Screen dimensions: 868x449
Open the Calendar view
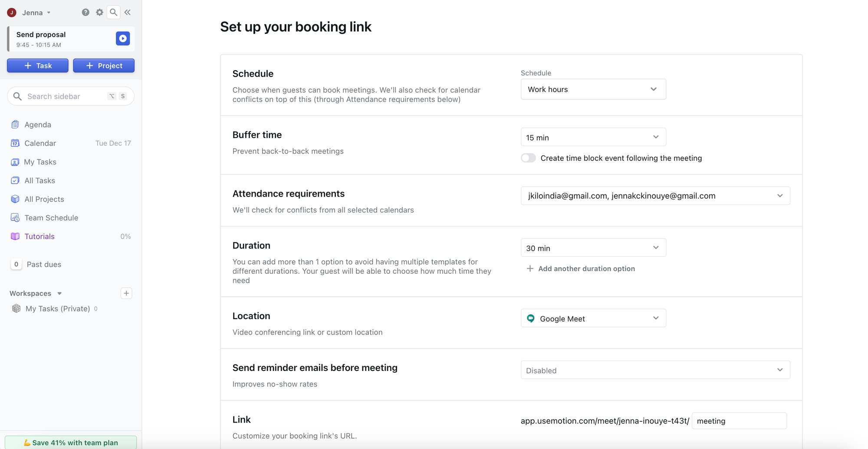pyautogui.click(x=40, y=143)
